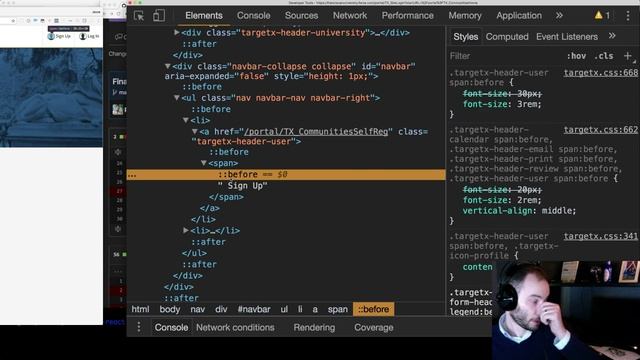Toggle the :hov element state button
Image resolution: width=640 pixels, height=360 pixels.
pyautogui.click(x=576, y=56)
